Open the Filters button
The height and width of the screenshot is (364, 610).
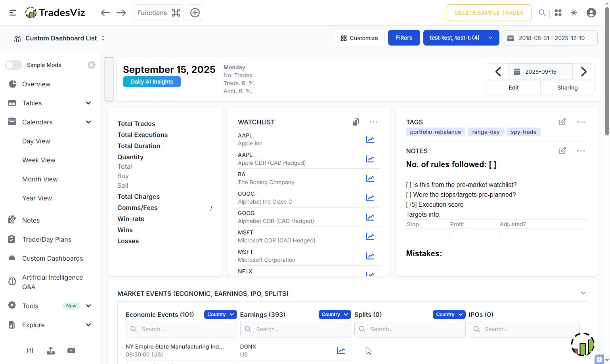[x=404, y=38]
